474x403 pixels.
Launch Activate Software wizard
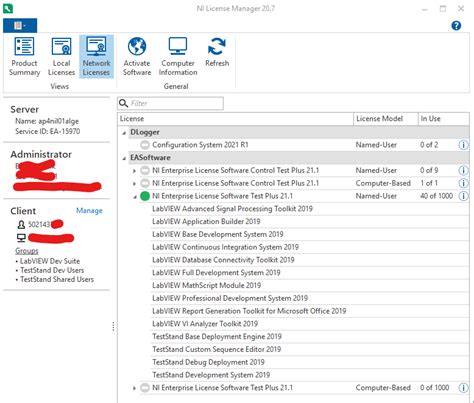(137, 57)
